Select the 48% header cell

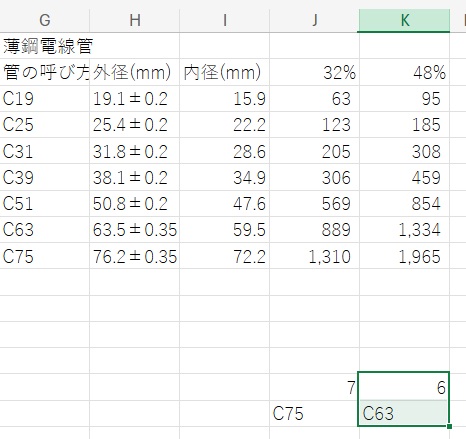pyautogui.click(x=405, y=72)
